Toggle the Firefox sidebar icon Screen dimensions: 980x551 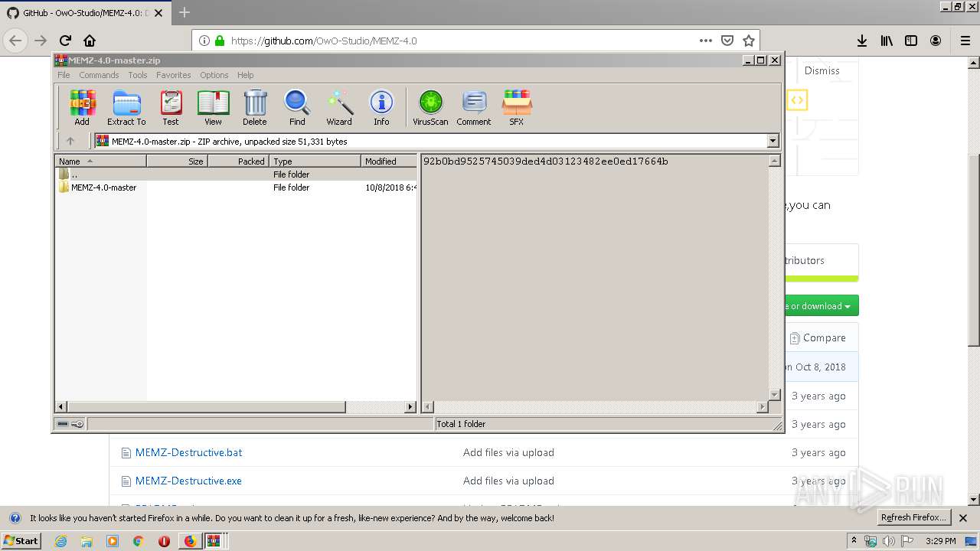(911, 41)
